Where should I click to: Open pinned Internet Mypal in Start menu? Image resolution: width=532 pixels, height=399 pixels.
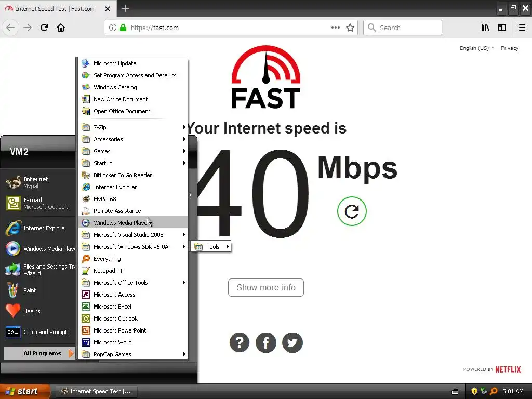(x=39, y=182)
